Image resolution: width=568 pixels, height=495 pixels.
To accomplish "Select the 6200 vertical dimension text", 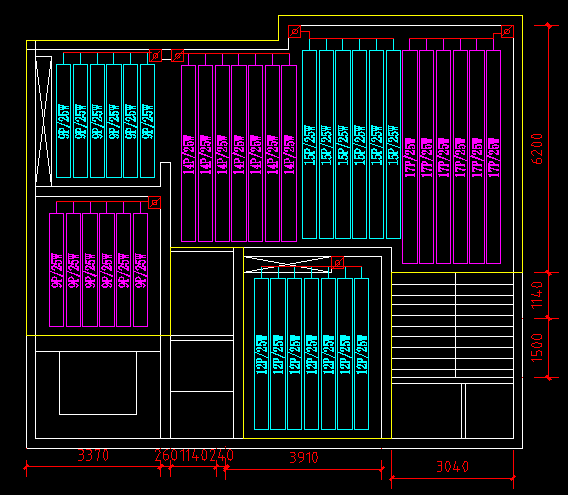I will click(537, 149).
